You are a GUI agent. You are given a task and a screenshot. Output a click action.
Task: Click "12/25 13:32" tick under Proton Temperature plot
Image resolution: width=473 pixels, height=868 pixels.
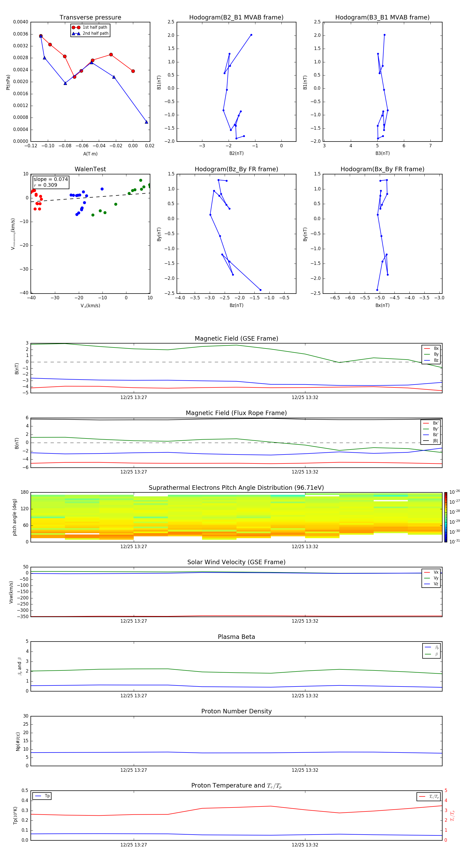coord(305,845)
